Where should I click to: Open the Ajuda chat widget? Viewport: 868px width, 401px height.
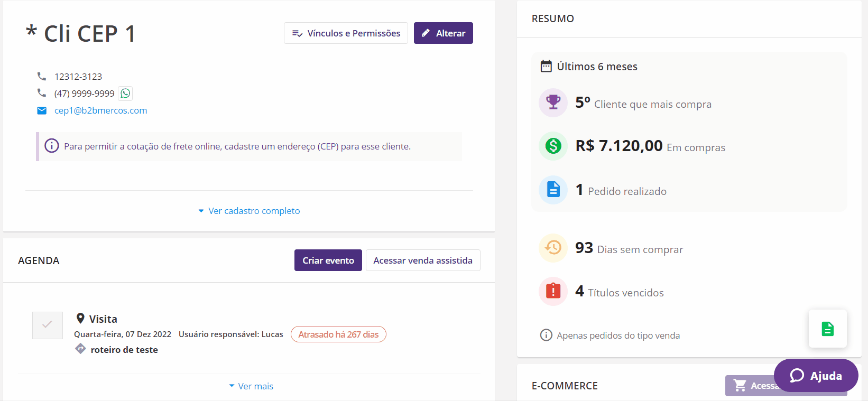816,376
